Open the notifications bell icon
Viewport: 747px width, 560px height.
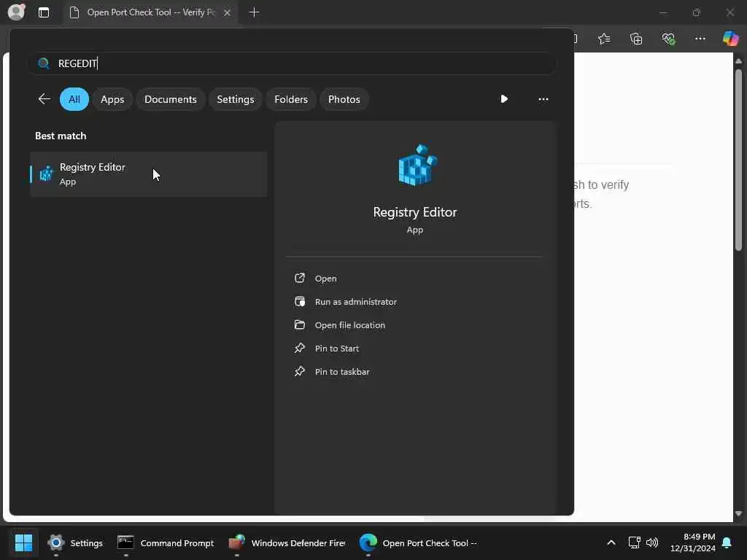(727, 542)
